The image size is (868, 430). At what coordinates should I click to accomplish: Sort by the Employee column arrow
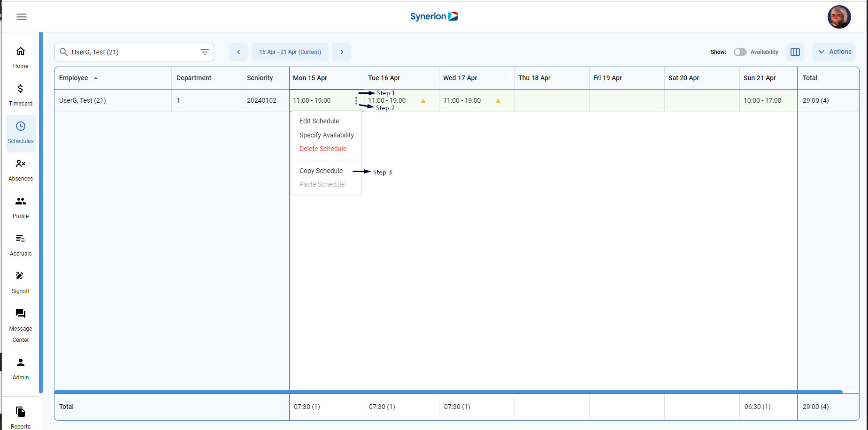coord(96,78)
